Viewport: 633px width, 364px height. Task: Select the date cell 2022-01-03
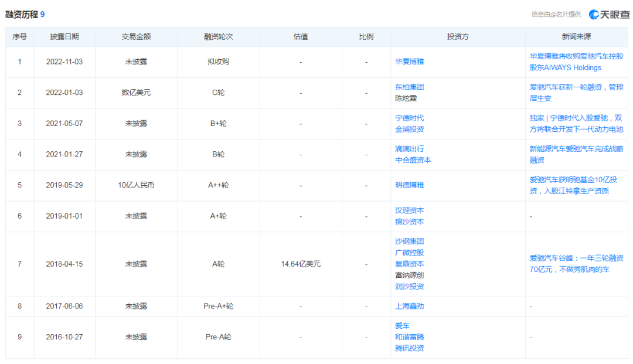64,93
